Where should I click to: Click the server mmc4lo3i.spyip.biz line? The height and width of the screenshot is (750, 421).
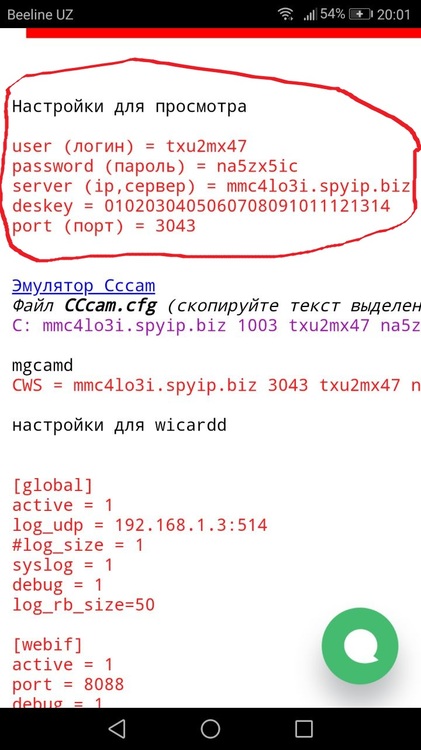tap(211, 186)
